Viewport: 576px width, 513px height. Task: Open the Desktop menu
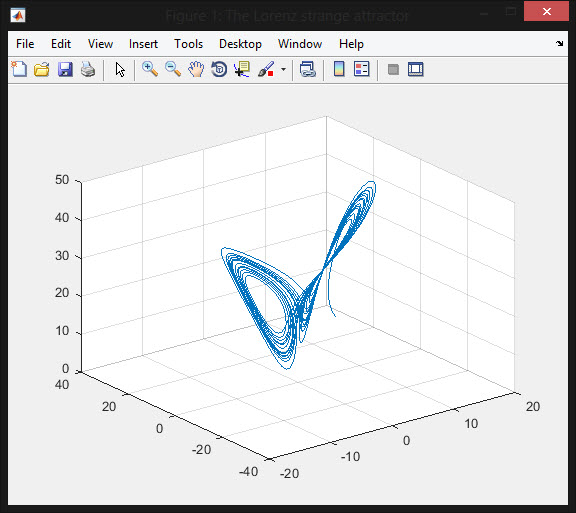(240, 44)
